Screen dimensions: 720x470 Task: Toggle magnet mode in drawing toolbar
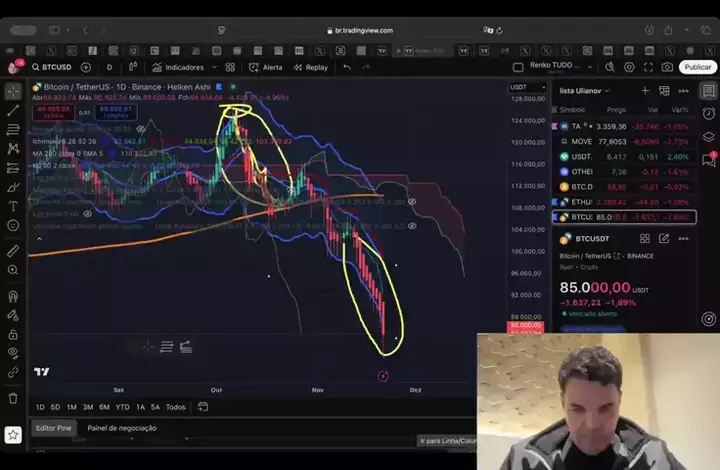(13, 296)
